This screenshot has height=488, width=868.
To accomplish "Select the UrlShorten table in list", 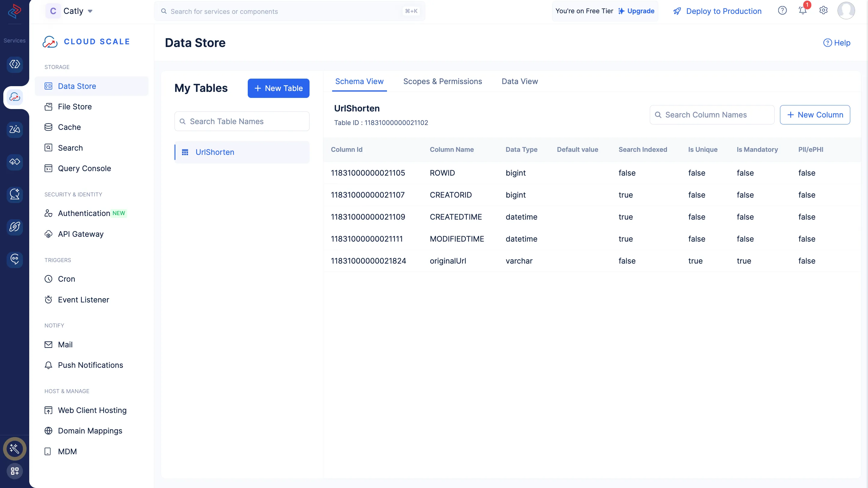I will [x=215, y=152].
